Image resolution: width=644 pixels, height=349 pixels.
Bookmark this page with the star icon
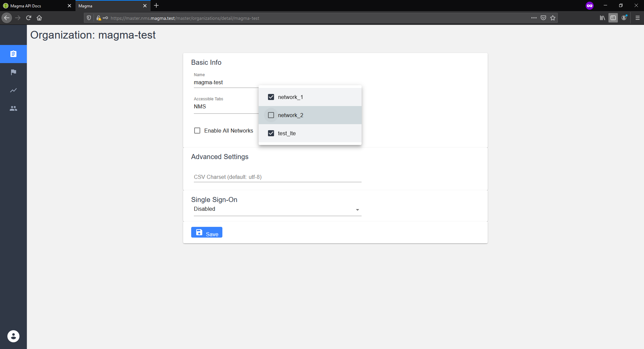pyautogui.click(x=553, y=18)
